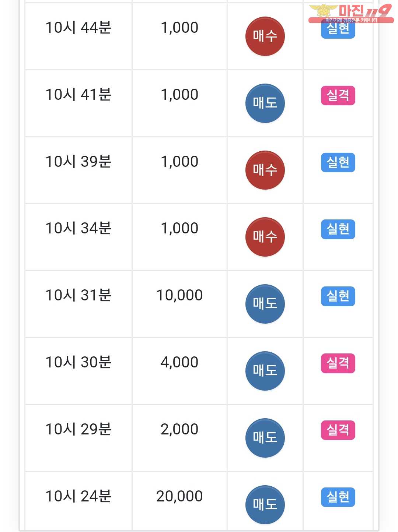
Task: Click the 10시 44분 time cell
Action: coord(78,28)
